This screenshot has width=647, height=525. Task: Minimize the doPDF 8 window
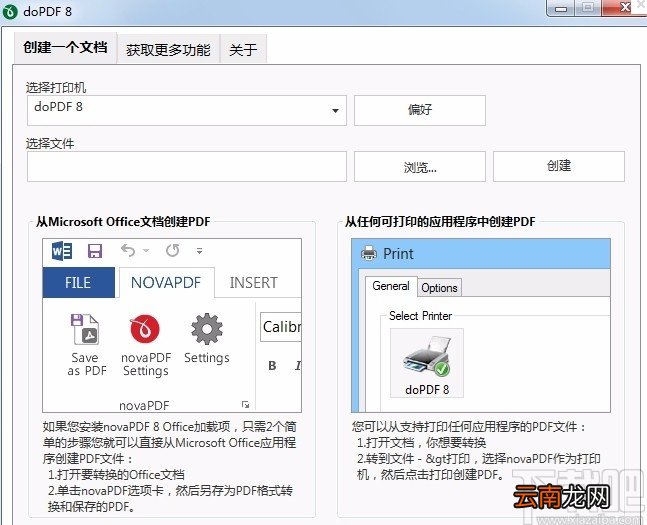point(561,8)
